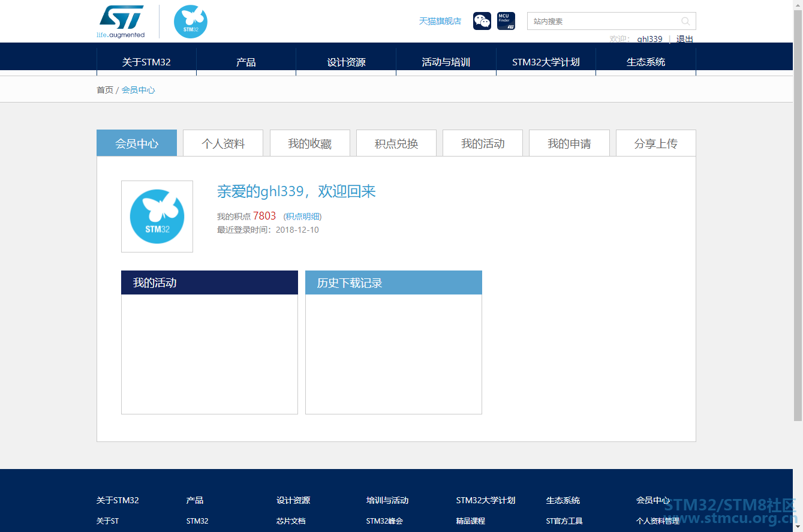Click footer heading 会员中心

pyautogui.click(x=653, y=500)
